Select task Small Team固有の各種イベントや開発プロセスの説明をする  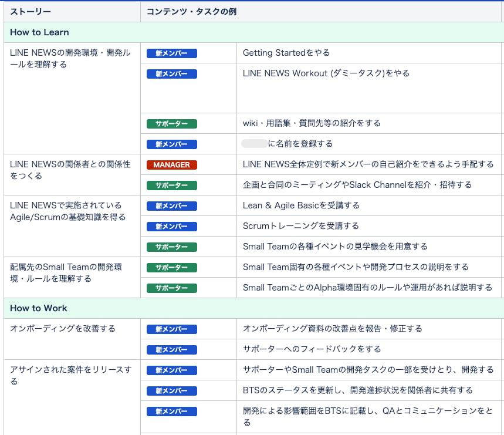click(356, 267)
